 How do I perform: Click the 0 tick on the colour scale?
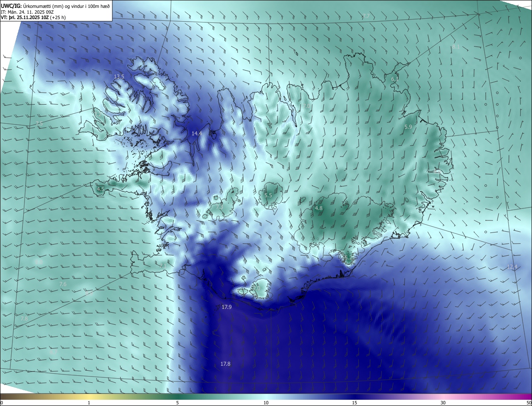point(1,403)
